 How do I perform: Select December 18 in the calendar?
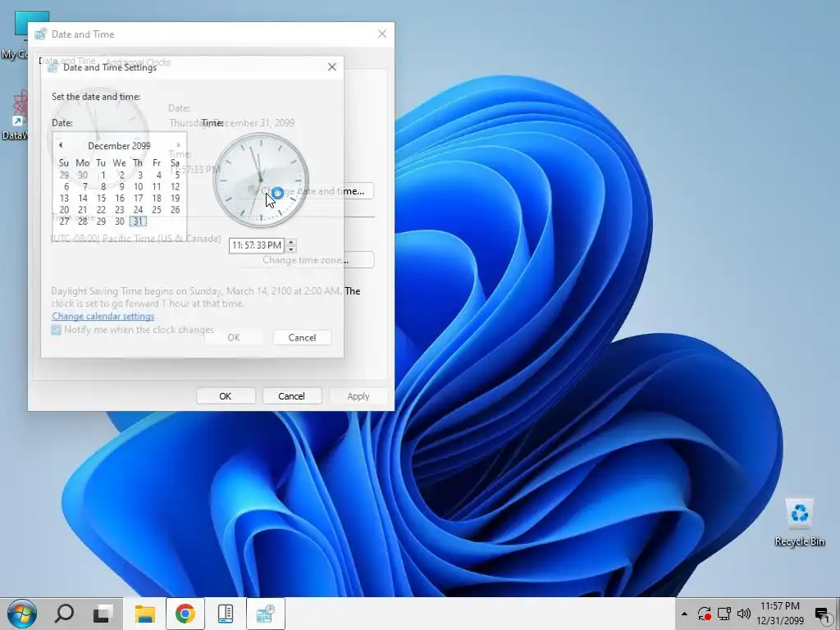click(157, 199)
